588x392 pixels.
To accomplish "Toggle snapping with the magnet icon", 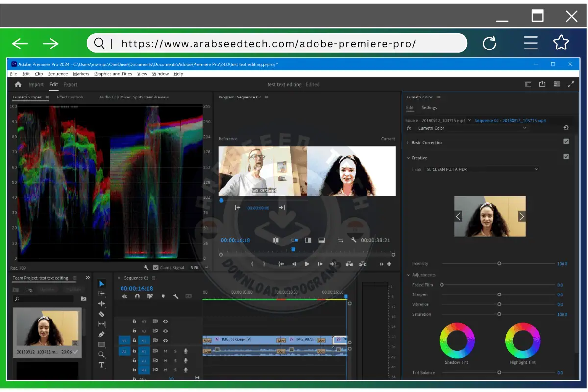I will tap(137, 296).
